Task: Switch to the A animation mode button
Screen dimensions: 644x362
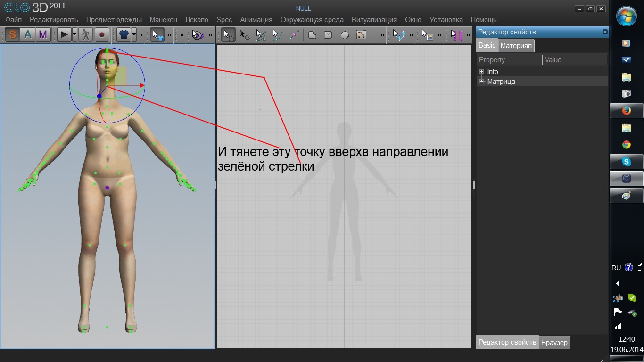Action: [28, 34]
